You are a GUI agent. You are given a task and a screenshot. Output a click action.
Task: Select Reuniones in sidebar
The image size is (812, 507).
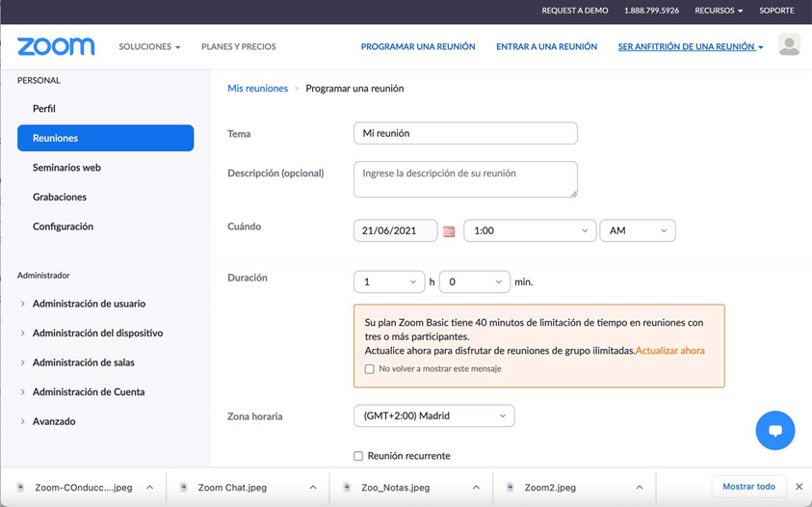[x=106, y=138]
